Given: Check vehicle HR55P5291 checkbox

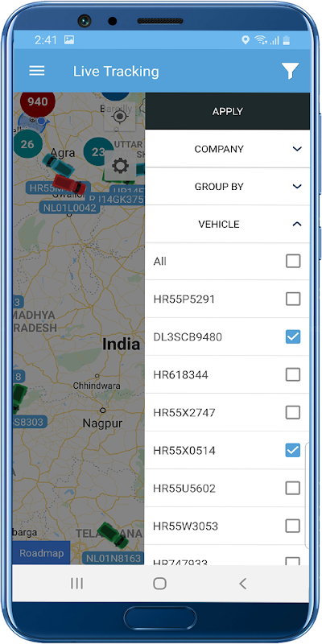Looking at the screenshot, I should [x=293, y=299].
